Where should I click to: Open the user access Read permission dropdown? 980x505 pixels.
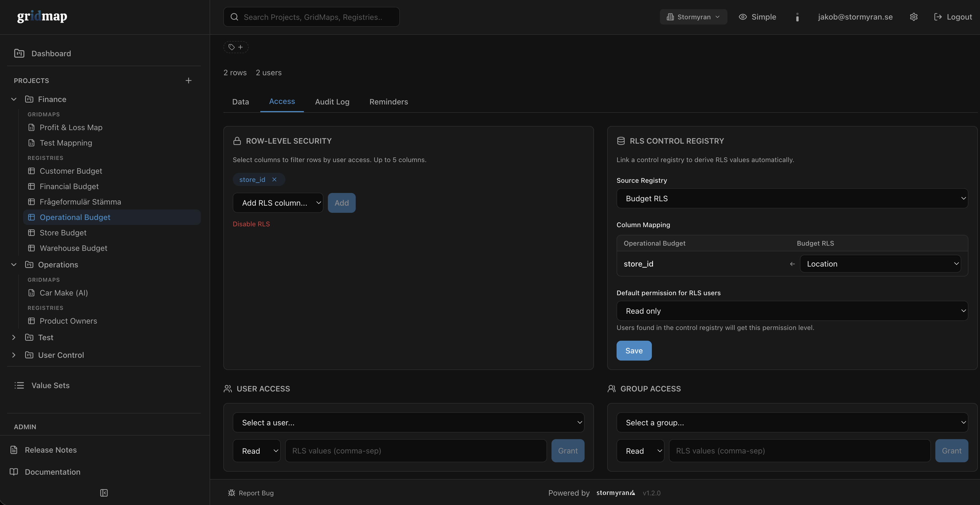tap(257, 451)
